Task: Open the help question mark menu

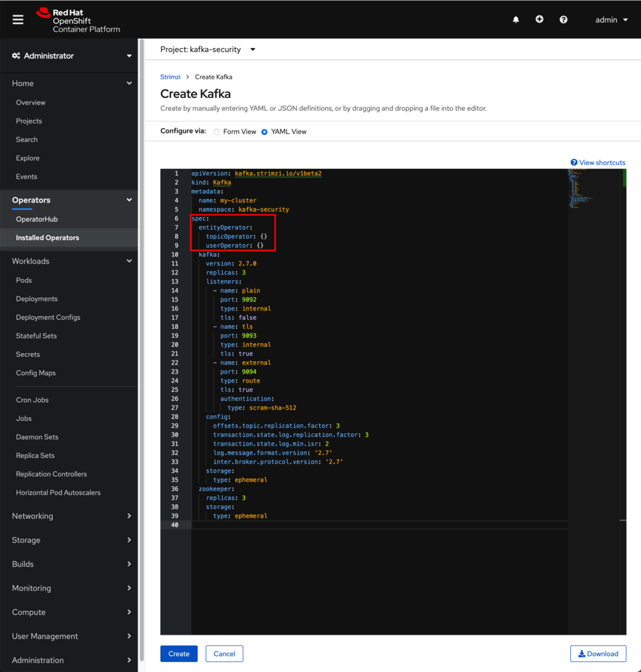Action: click(x=564, y=20)
